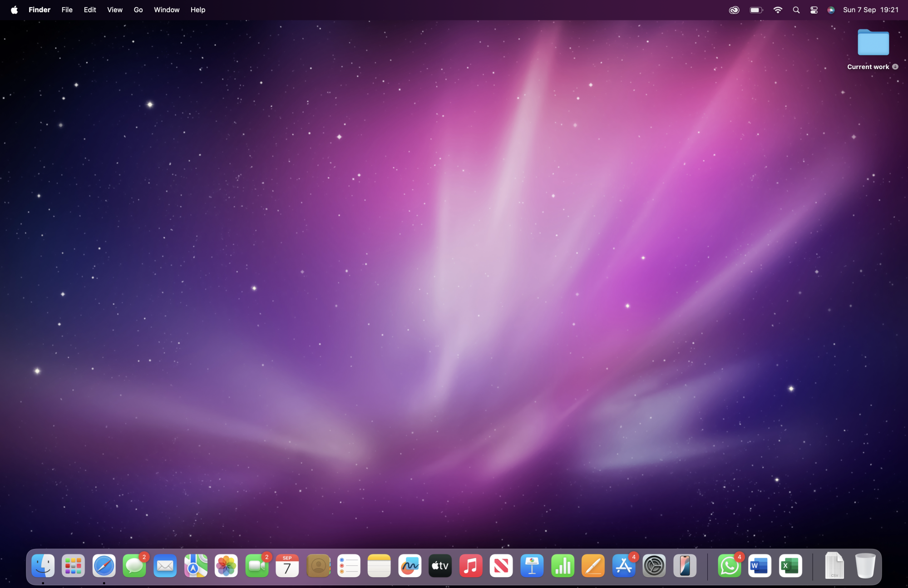Open the Go menu
The height and width of the screenshot is (588, 908).
[x=138, y=10]
